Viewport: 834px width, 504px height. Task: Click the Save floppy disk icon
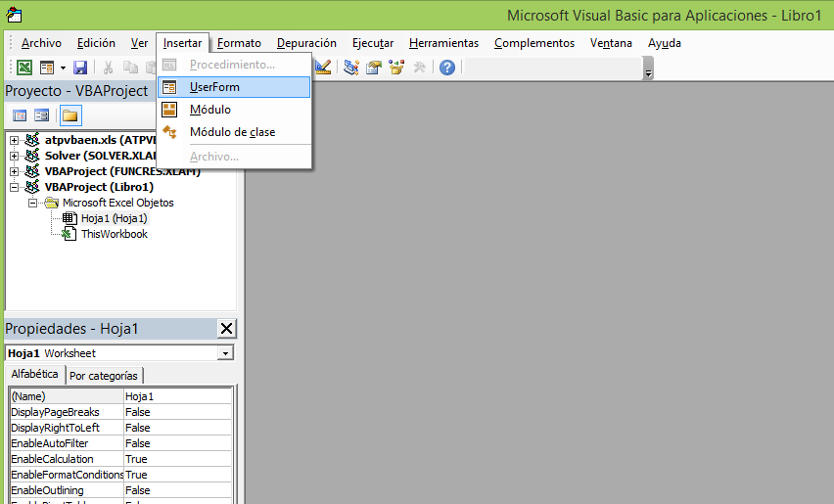[80, 67]
